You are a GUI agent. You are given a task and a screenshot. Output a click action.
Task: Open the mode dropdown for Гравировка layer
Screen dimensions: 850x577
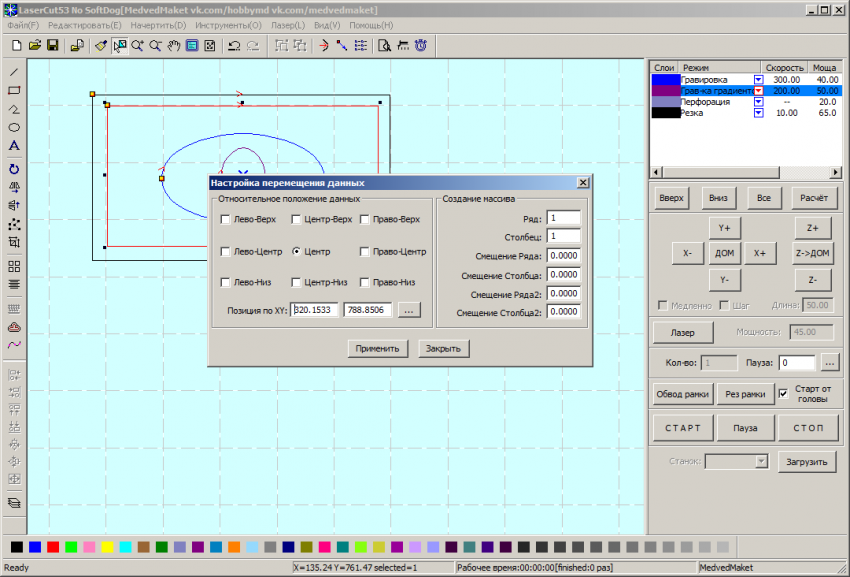(758, 79)
